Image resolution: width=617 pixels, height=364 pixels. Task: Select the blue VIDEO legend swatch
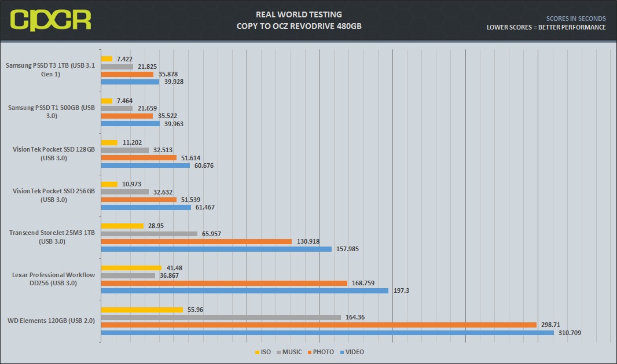[342, 352]
